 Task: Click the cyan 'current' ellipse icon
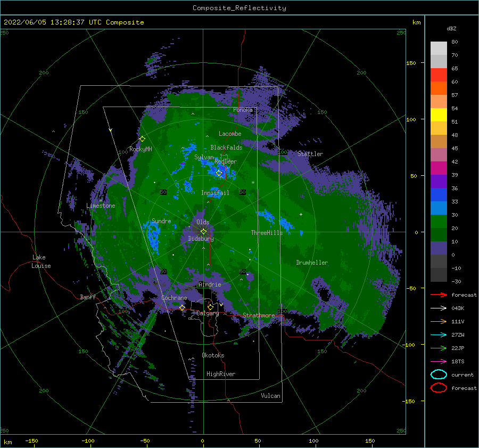click(x=439, y=374)
